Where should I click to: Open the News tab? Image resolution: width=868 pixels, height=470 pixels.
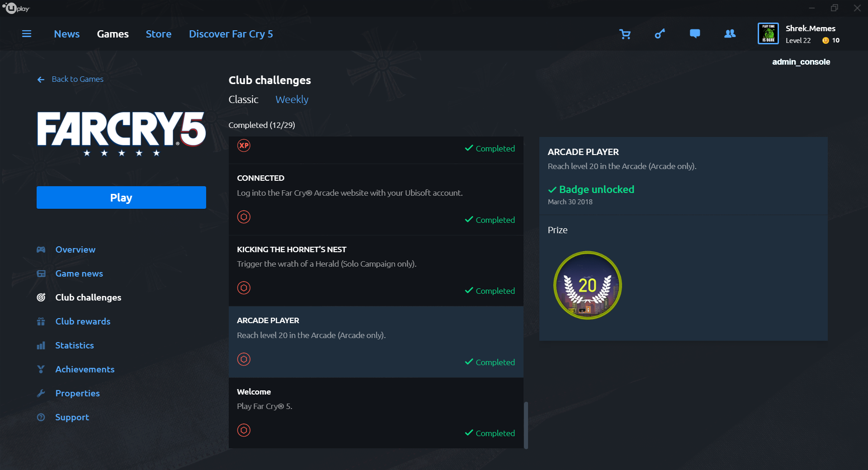67,34
